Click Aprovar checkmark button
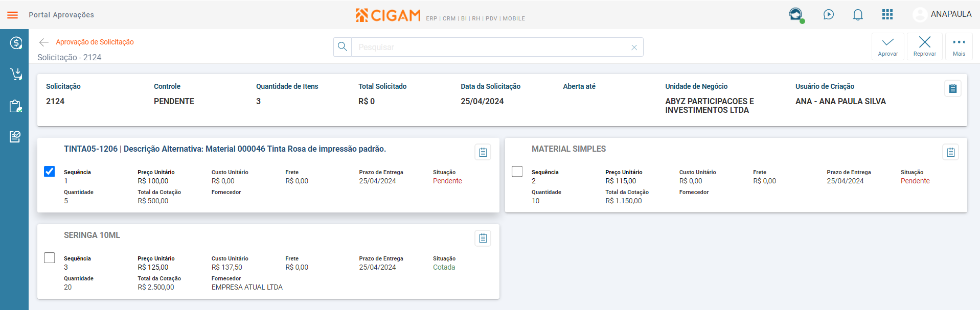 point(888,46)
